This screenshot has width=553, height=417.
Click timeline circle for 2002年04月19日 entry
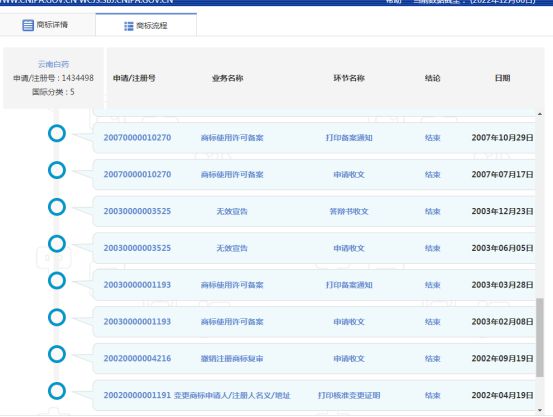point(57,391)
